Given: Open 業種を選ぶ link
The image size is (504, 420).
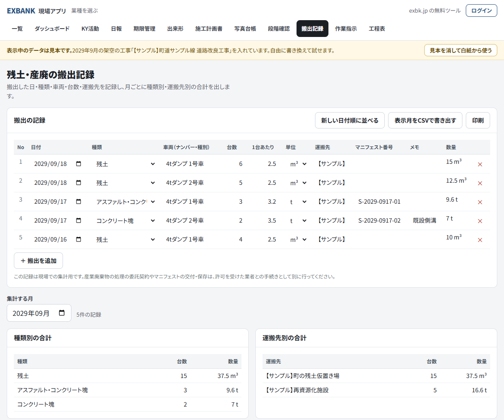Looking at the screenshot, I should coord(84,11).
